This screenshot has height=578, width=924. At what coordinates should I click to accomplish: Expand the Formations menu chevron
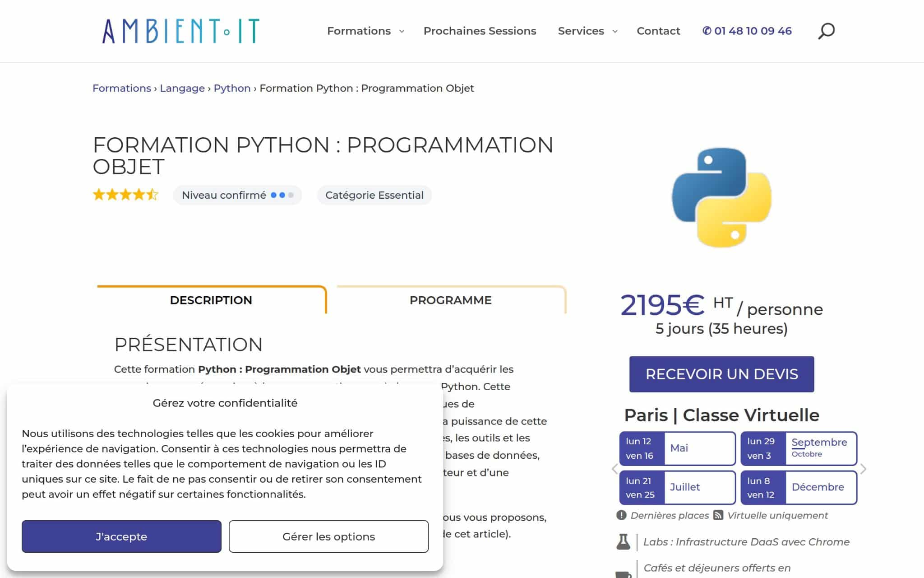[x=402, y=31]
